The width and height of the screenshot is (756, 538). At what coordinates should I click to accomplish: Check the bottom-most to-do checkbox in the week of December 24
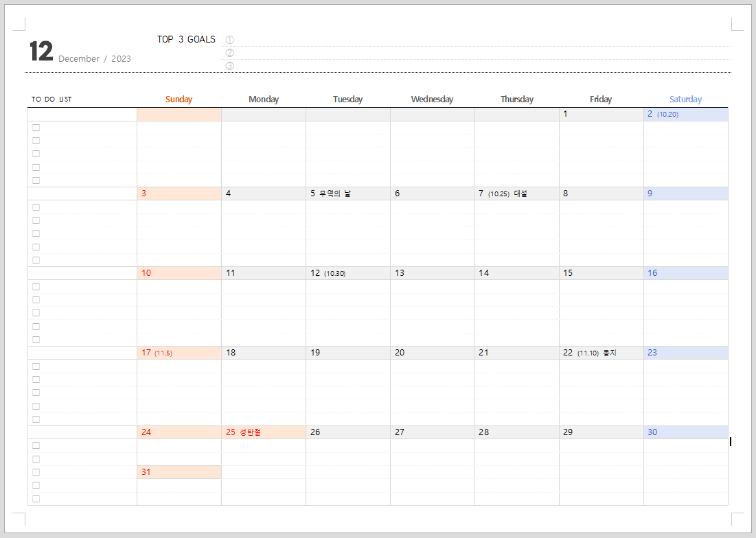pyautogui.click(x=36, y=499)
